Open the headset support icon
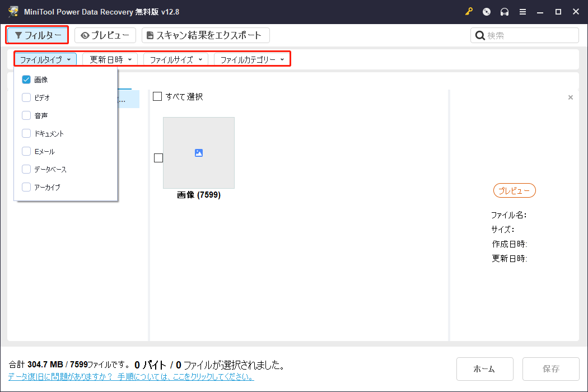 (x=504, y=11)
